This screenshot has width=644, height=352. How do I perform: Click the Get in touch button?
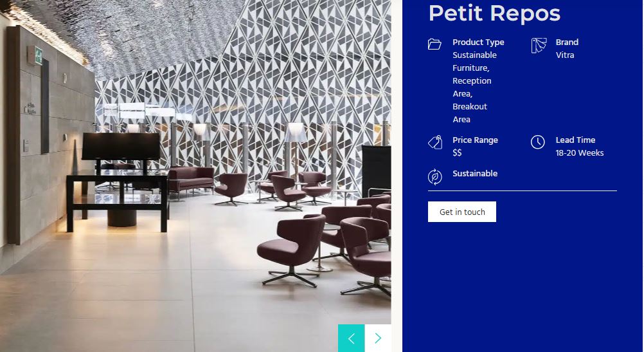[462, 212]
